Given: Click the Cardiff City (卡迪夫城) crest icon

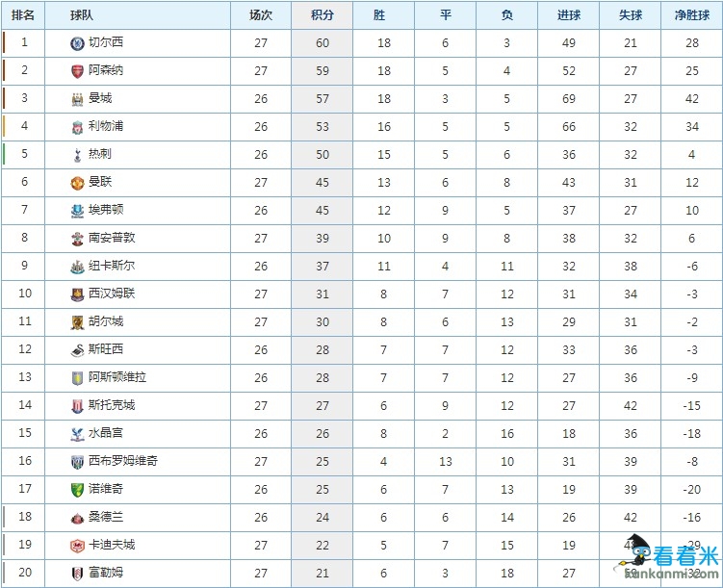Looking at the screenshot, I should pos(77,546).
